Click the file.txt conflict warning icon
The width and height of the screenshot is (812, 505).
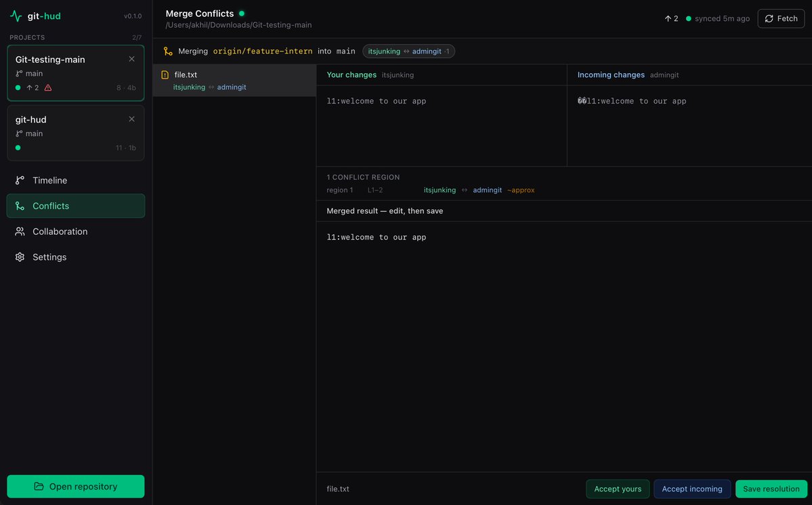[x=165, y=74]
